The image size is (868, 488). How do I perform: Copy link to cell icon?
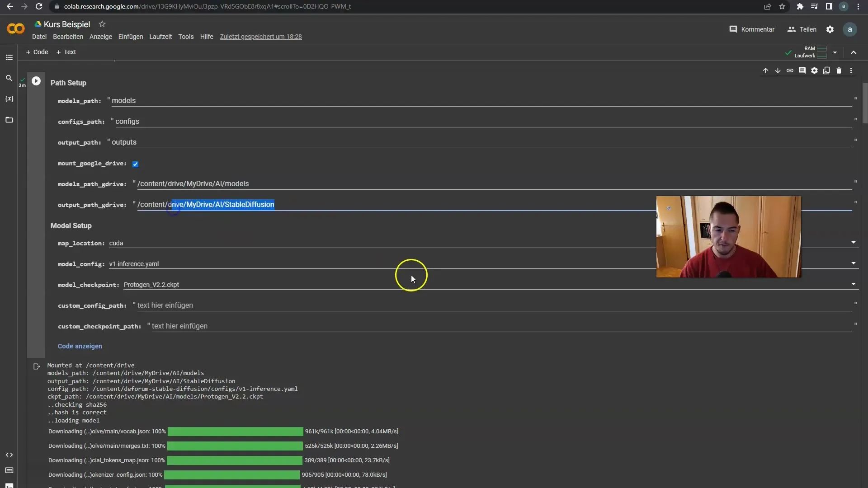coord(790,70)
